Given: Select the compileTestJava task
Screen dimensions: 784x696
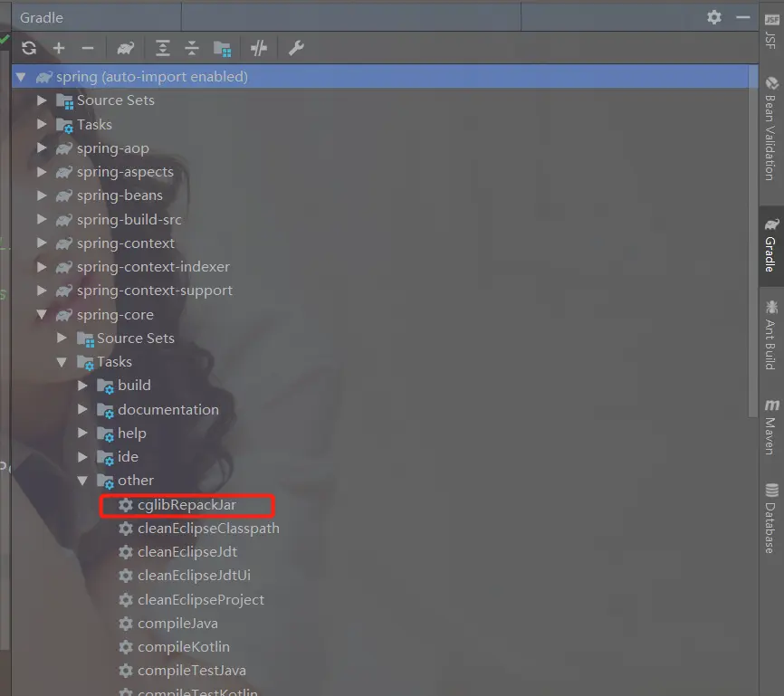Looking at the screenshot, I should pyautogui.click(x=192, y=671).
